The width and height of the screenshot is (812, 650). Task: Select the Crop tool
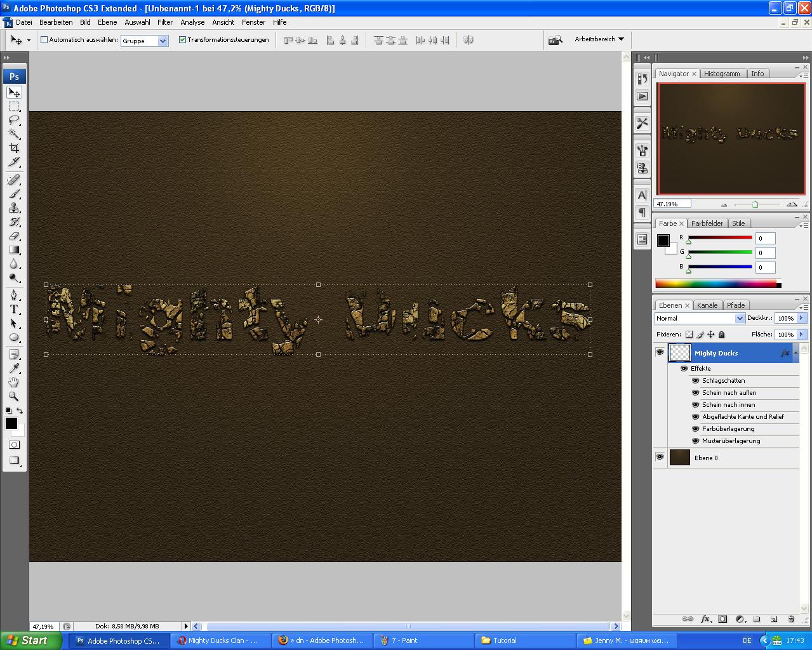(14, 149)
